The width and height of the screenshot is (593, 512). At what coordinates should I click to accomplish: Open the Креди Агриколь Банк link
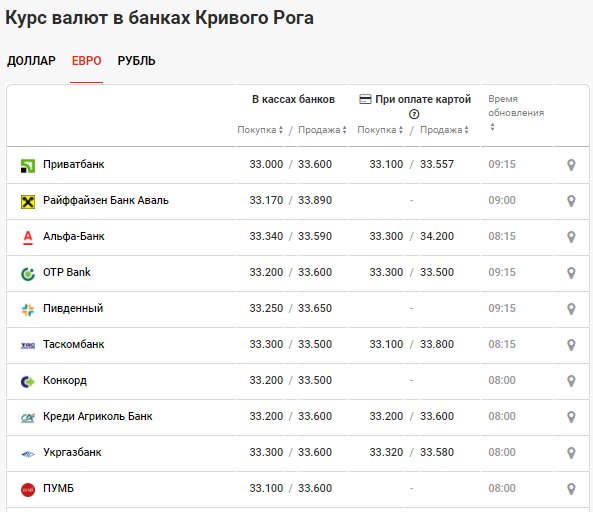pos(98,416)
